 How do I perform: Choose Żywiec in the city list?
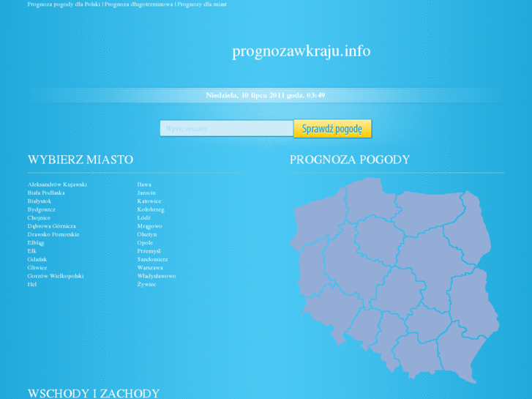[146, 284]
